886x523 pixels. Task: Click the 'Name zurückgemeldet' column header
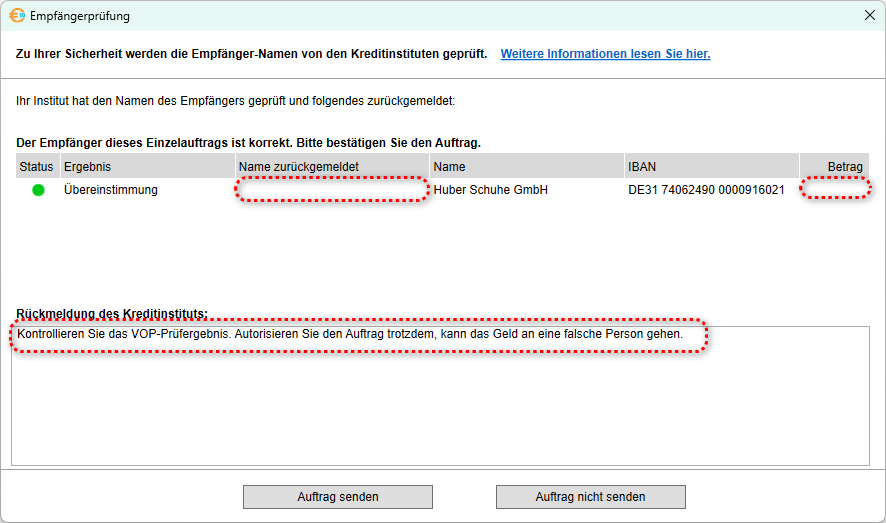coord(298,167)
